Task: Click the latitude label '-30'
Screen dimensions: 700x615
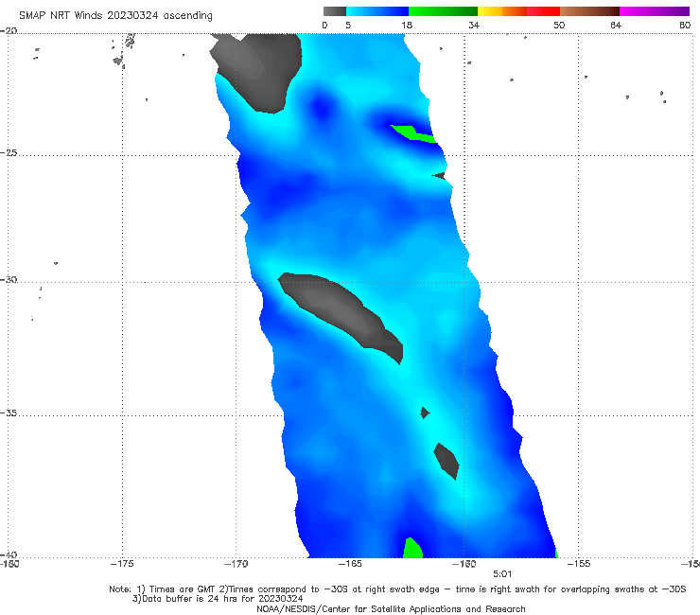Action: 9,279
